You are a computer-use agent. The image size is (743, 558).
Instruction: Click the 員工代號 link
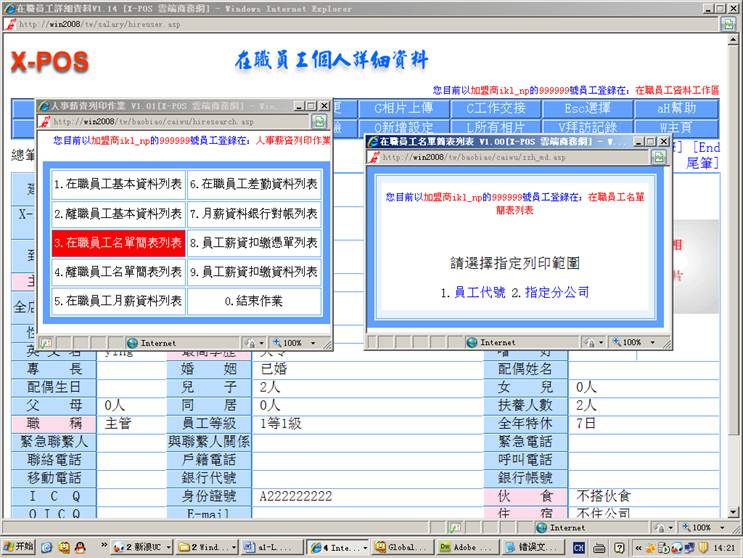[472, 293]
